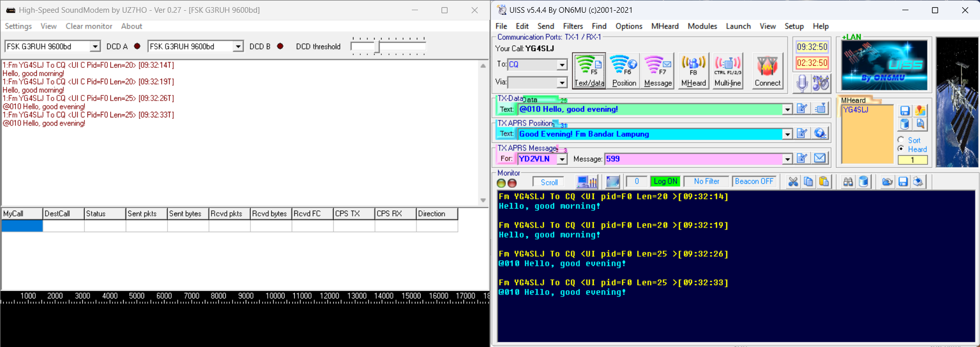Expand the For: YD2VLN callsign dropdown
Viewport: 980px width, 347px height.
pos(562,159)
